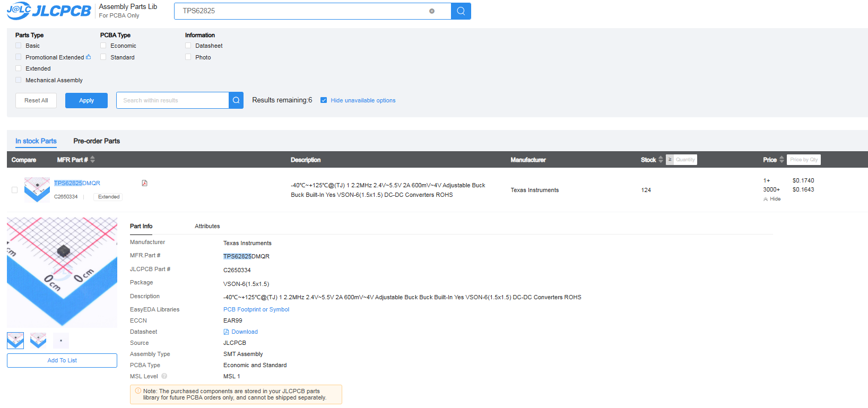Sort results by Stock arrows
The width and height of the screenshot is (868, 408).
coord(661,160)
